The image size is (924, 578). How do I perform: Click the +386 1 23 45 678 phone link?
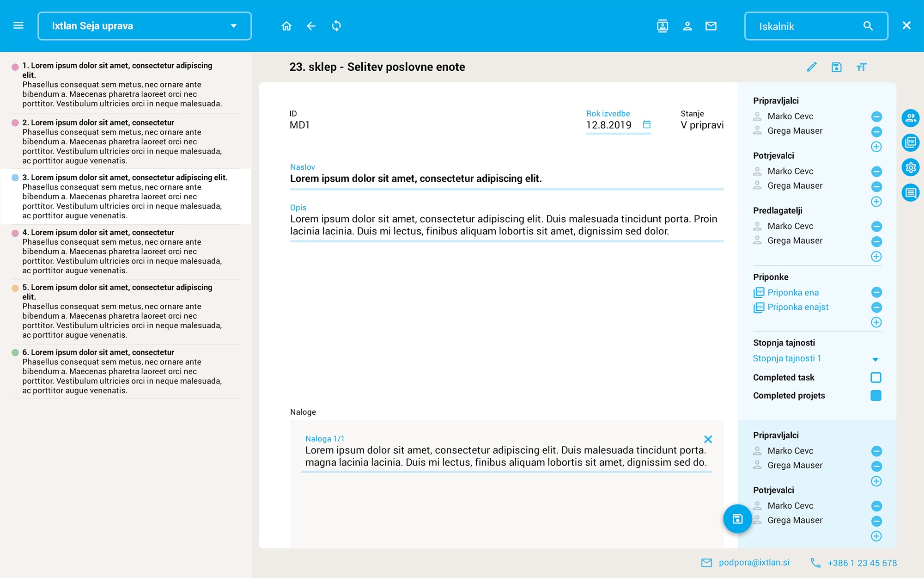[862, 563]
